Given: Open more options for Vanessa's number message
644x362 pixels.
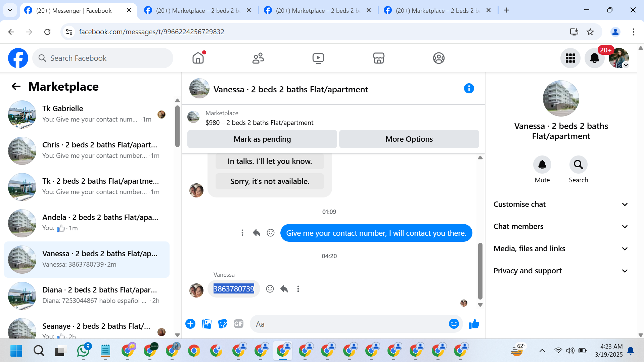Looking at the screenshot, I should click(x=298, y=289).
